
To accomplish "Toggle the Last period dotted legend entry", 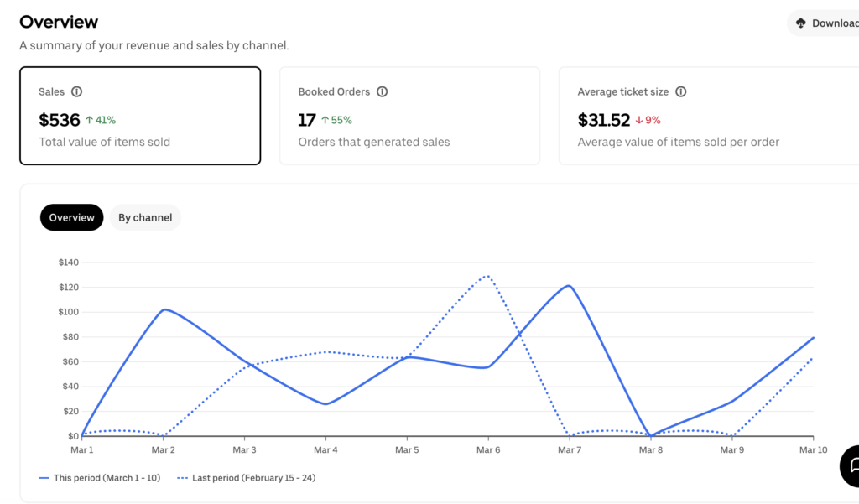I will pyautogui.click(x=247, y=478).
